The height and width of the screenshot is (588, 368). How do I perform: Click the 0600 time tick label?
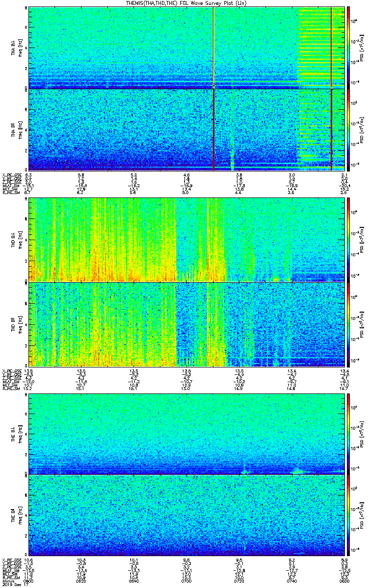coord(29,581)
